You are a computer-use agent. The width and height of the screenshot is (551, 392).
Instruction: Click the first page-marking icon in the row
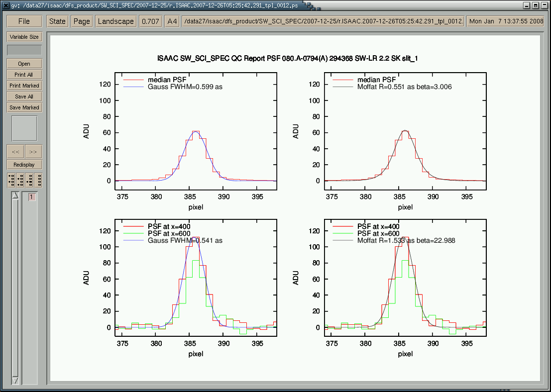click(11, 180)
